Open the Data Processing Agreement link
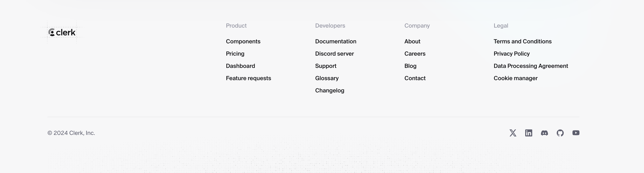This screenshot has width=644, height=173. (530, 66)
